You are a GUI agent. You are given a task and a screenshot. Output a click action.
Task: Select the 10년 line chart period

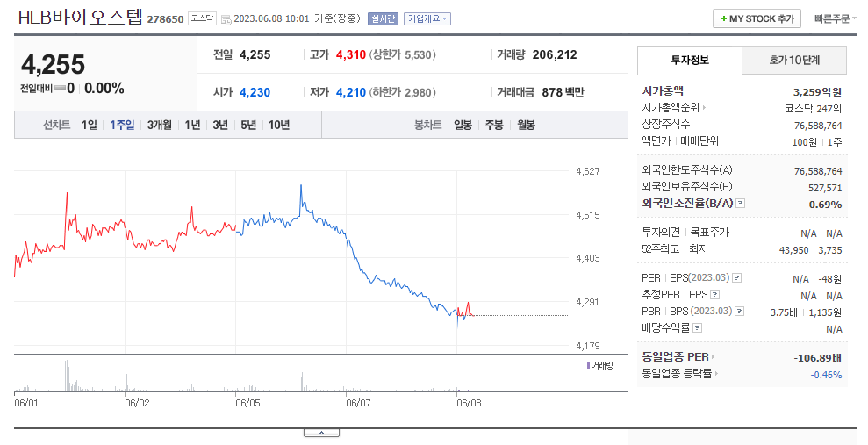(279, 126)
